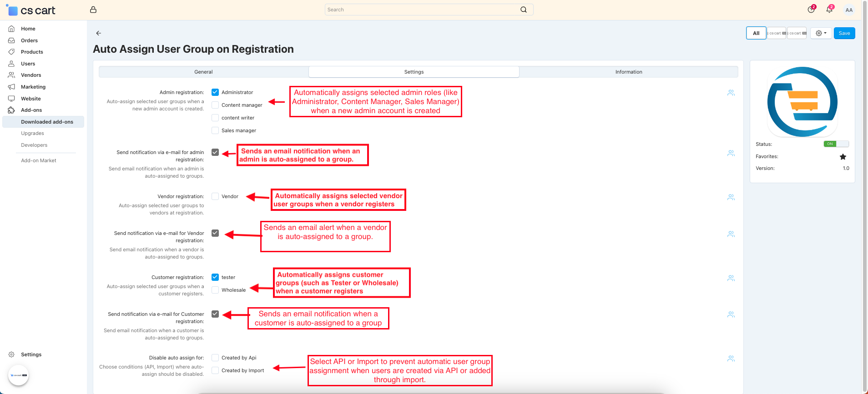Click the back arrow above the page title

pyautogui.click(x=99, y=33)
